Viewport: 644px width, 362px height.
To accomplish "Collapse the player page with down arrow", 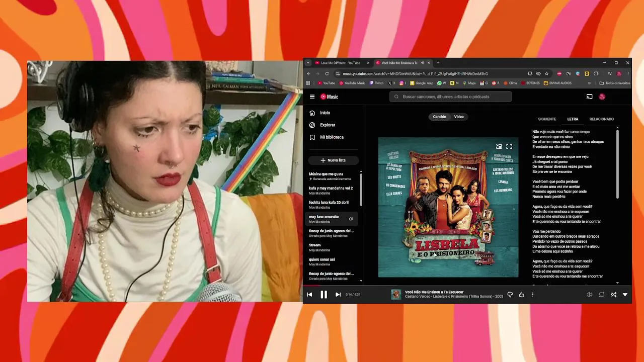I will click(x=625, y=295).
